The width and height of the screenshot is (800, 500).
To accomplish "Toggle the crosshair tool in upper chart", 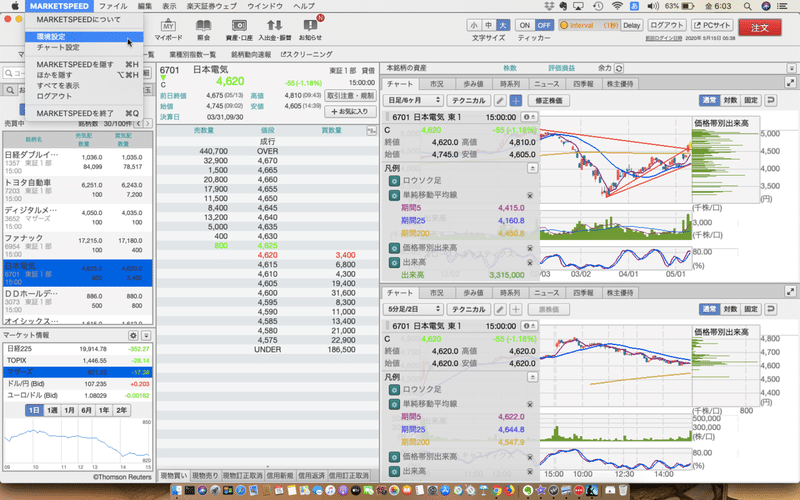I will (516, 101).
